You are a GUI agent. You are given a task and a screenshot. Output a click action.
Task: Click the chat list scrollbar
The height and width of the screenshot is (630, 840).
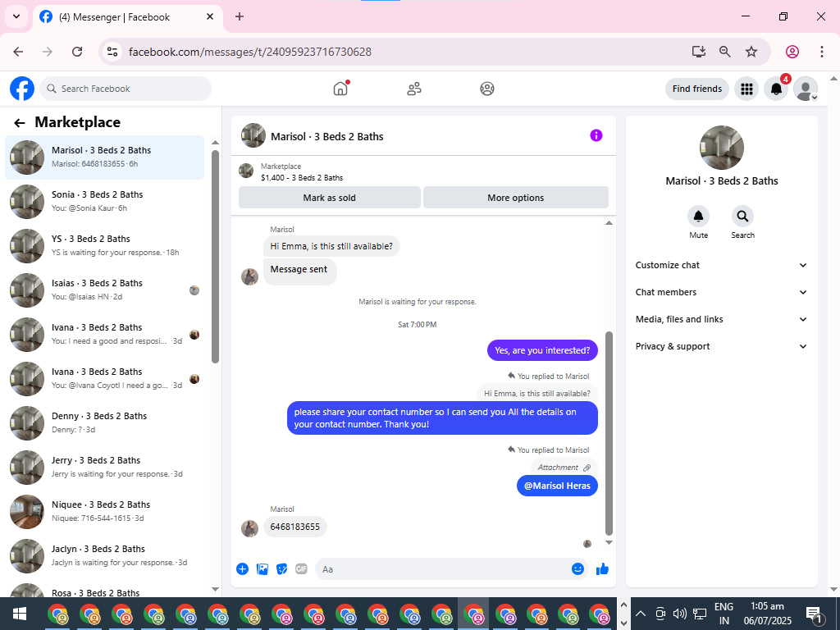pyautogui.click(x=215, y=257)
